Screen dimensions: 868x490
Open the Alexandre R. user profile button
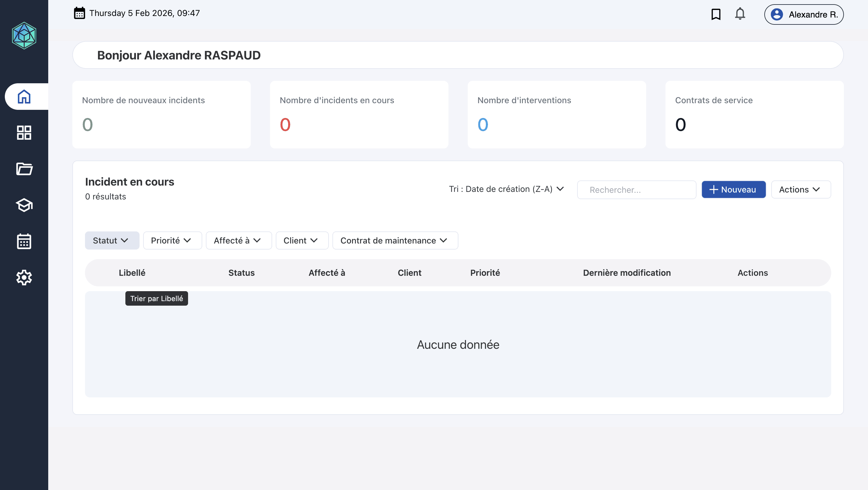pyautogui.click(x=804, y=14)
